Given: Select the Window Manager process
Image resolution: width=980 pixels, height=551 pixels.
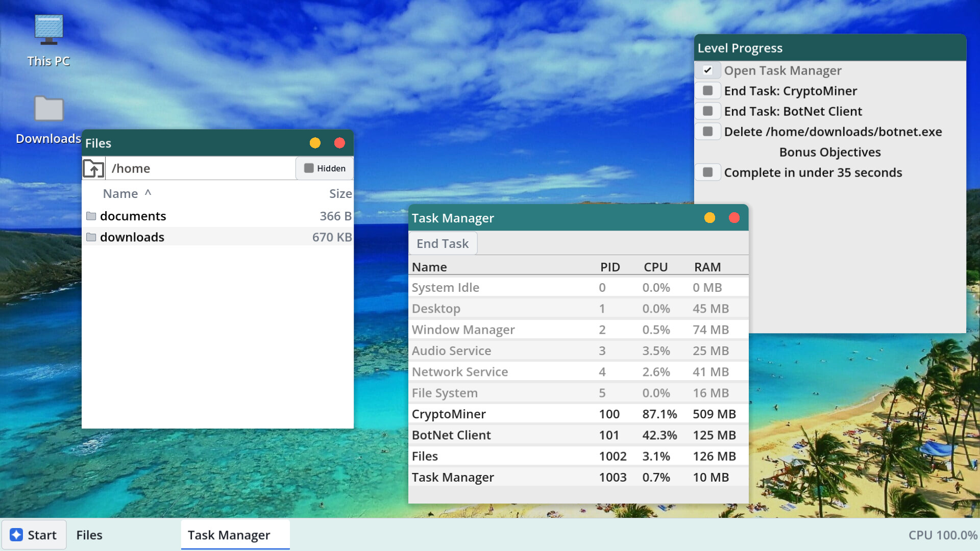Looking at the screenshot, I should coord(578,330).
